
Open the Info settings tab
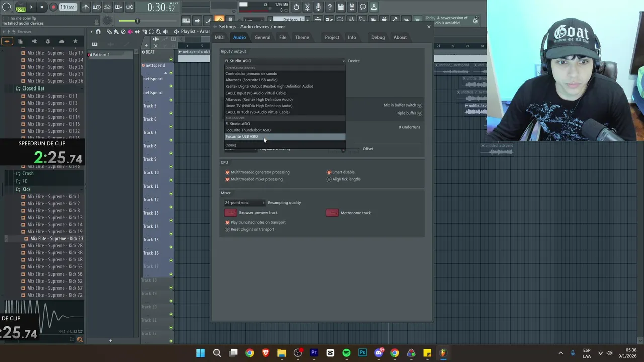[x=352, y=37]
